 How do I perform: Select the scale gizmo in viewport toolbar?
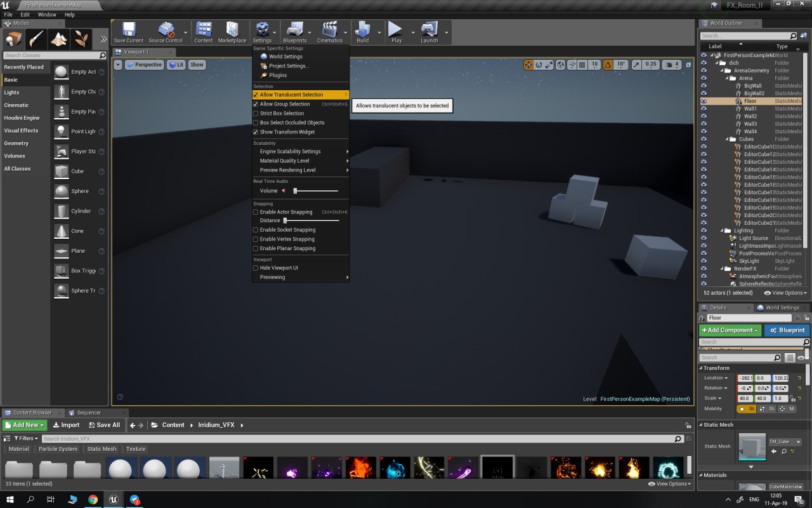[549, 65]
